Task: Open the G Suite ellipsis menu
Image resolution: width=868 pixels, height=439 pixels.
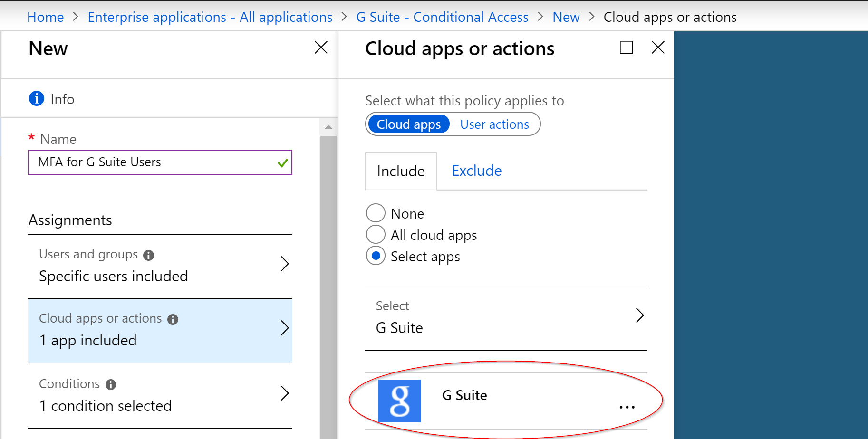Action: (627, 407)
